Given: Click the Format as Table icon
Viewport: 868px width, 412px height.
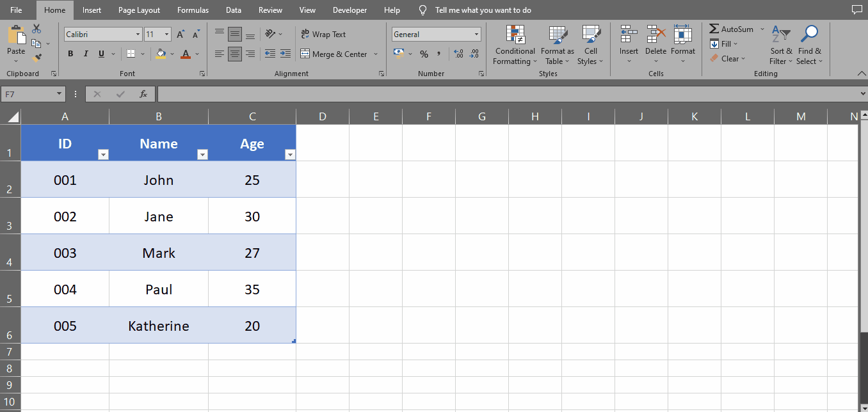Looking at the screenshot, I should click(x=556, y=45).
